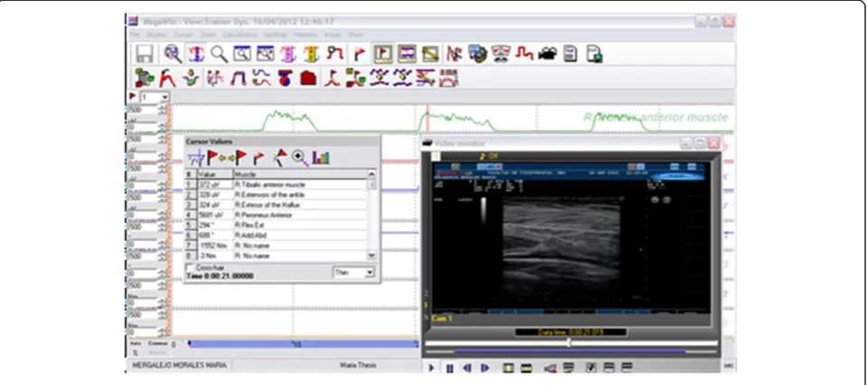Click the double-flag arrows icon in Cursor Values
Viewport: 868px width, 385px height.
click(x=227, y=158)
